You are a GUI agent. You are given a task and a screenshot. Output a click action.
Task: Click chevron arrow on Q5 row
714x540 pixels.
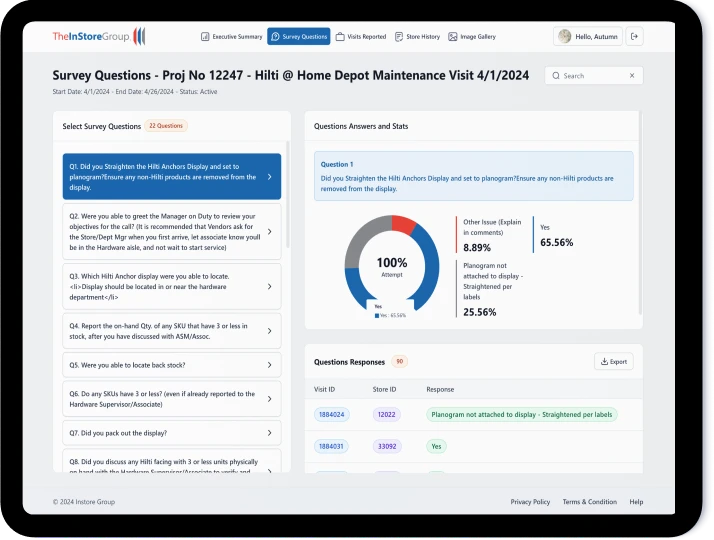tap(270, 365)
